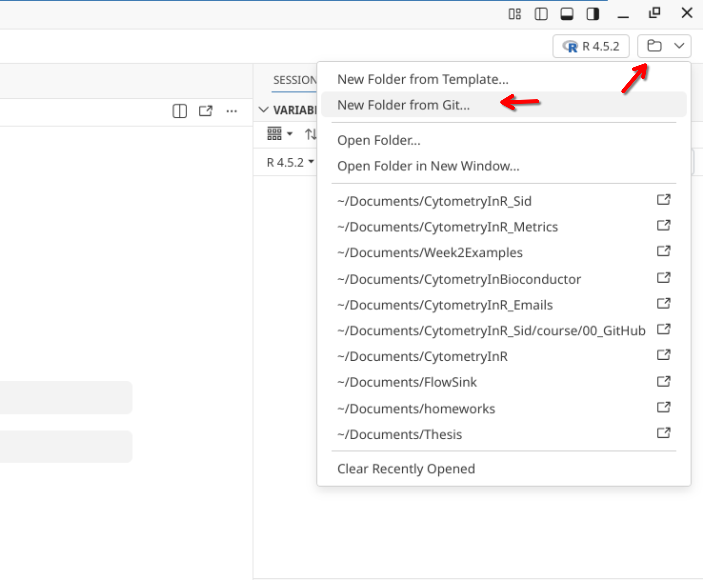Click the Customize Layout icon
This screenshot has width=703, height=580.
(515, 14)
